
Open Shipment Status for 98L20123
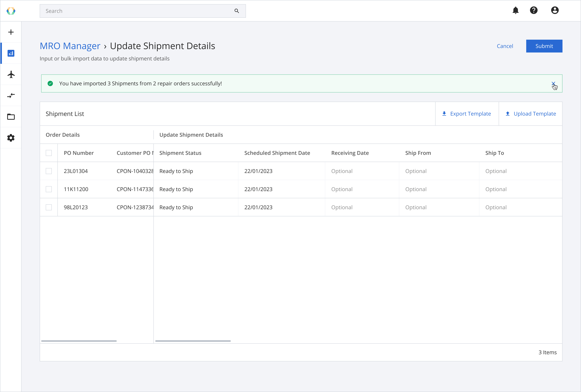(x=196, y=207)
